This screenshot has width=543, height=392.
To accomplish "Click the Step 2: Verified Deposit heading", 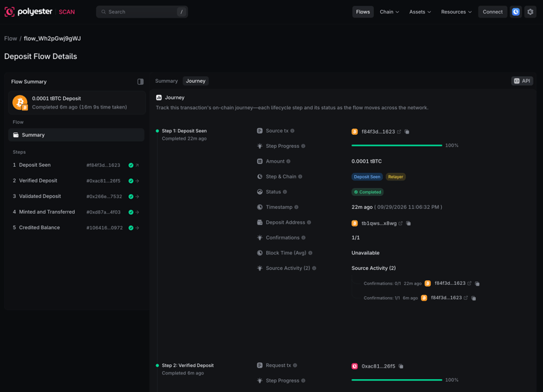I will (188, 366).
